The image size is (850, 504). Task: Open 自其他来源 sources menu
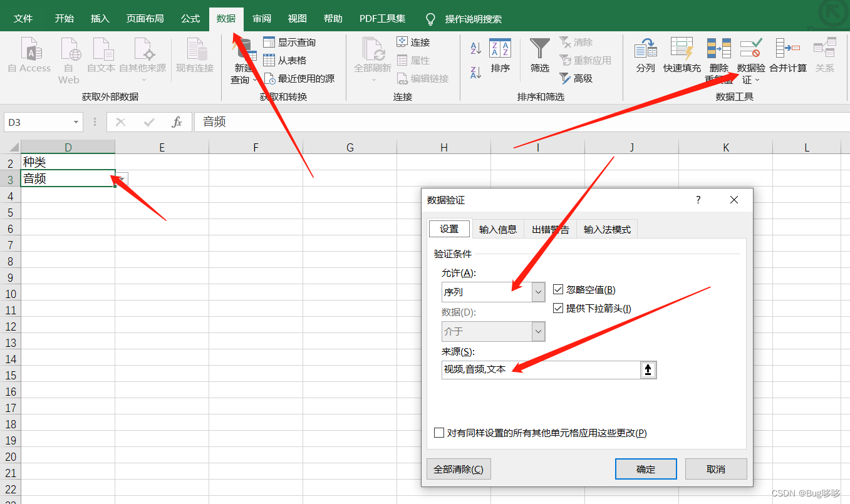(x=143, y=59)
